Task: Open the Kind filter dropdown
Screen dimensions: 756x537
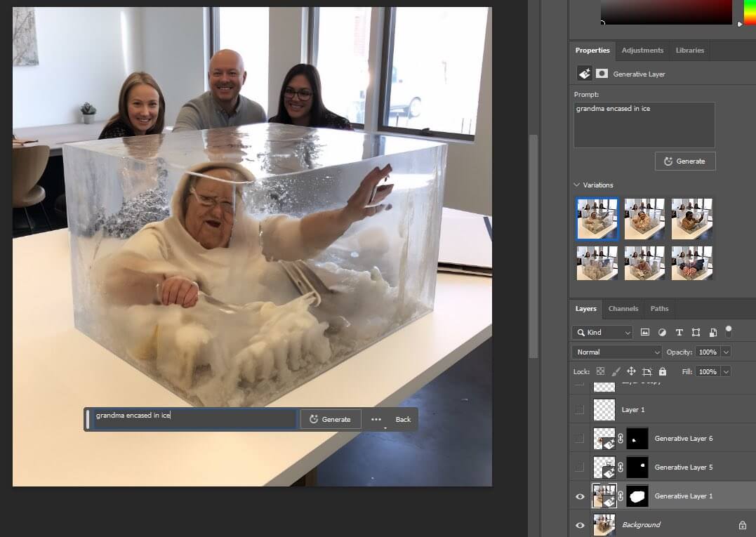Action: tap(602, 332)
